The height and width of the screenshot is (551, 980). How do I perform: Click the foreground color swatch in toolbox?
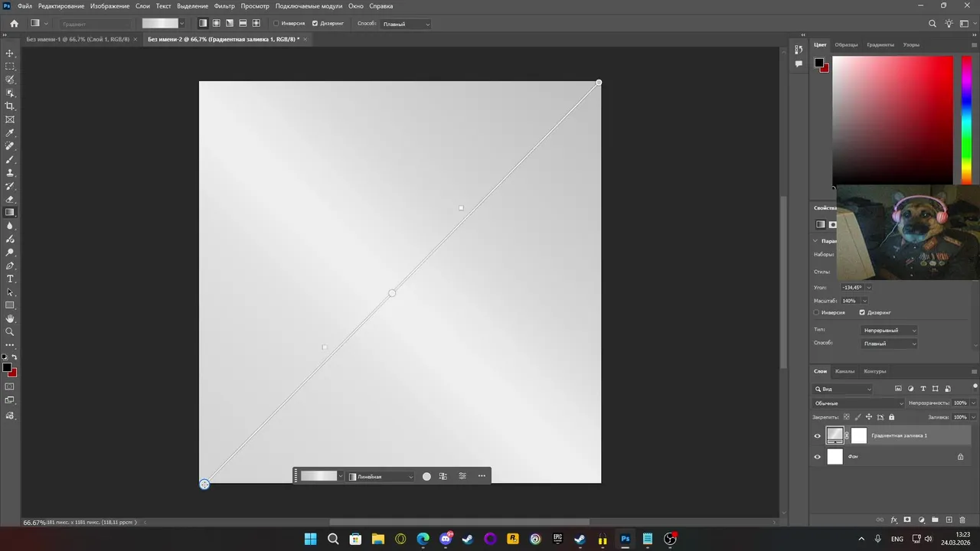[7, 368]
